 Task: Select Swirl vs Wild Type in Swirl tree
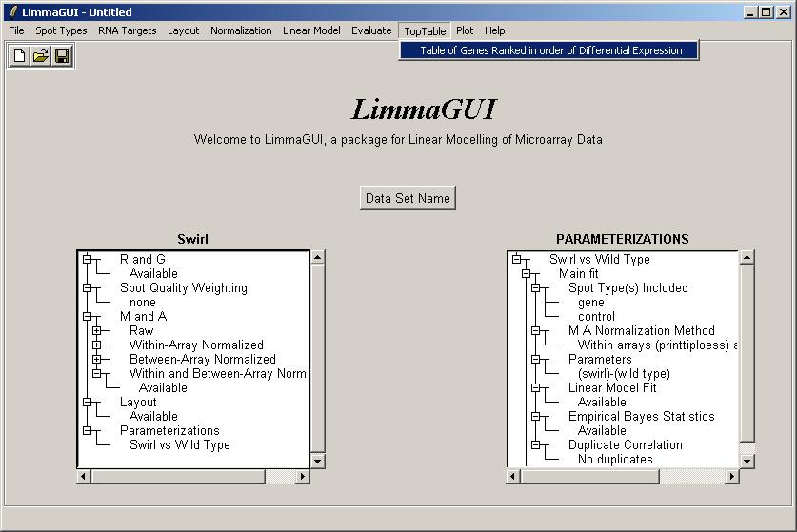pos(179,444)
